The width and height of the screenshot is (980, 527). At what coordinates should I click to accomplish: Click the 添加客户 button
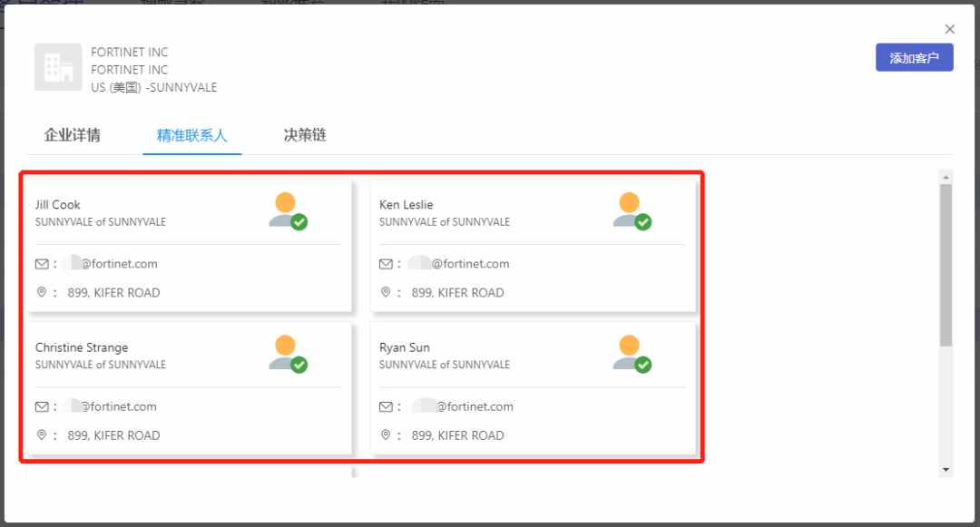tap(915, 57)
